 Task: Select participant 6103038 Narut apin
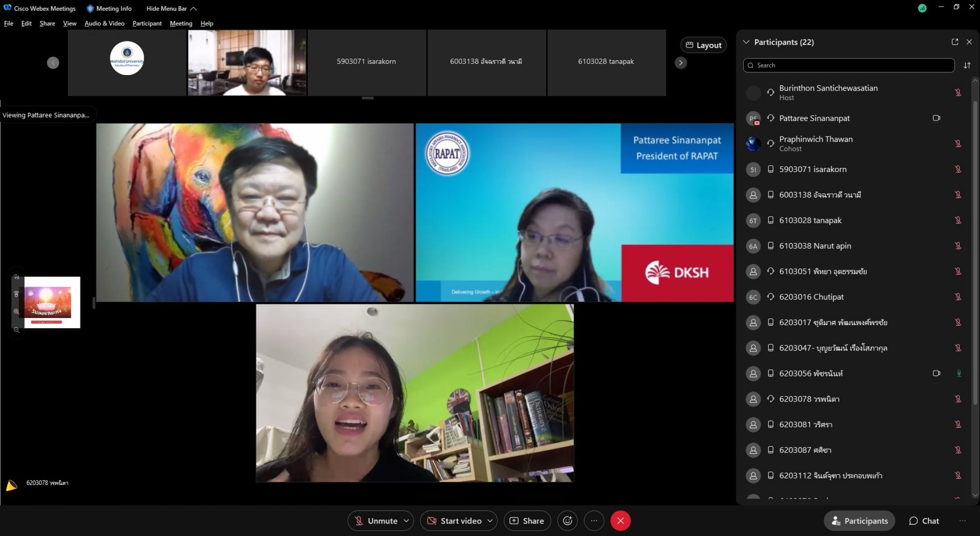point(854,246)
